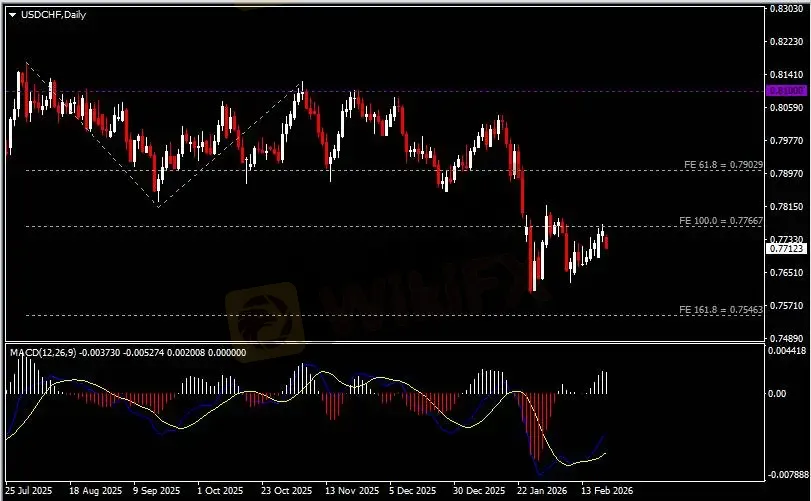The height and width of the screenshot is (501, 811).
Task: Click the current price tag 0.77123
Action: (786, 249)
